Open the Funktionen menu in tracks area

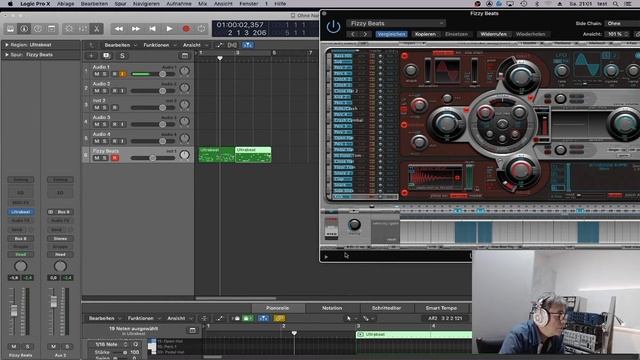click(x=159, y=45)
